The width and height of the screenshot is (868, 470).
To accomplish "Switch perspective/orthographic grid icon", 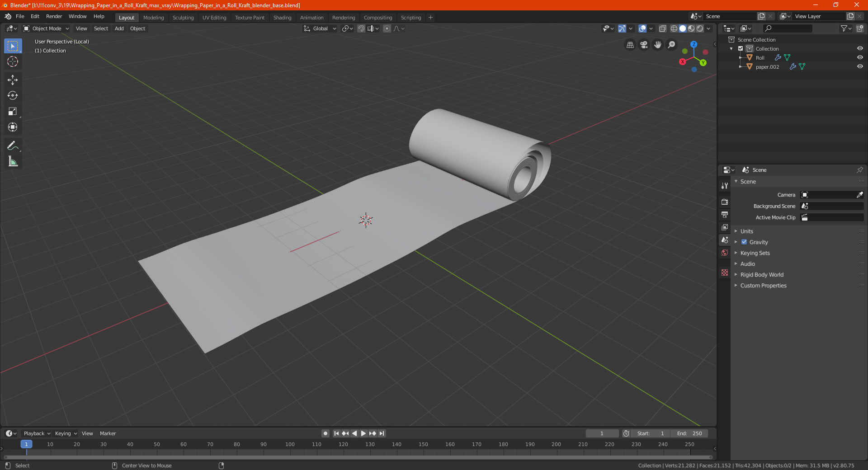I will coord(630,45).
